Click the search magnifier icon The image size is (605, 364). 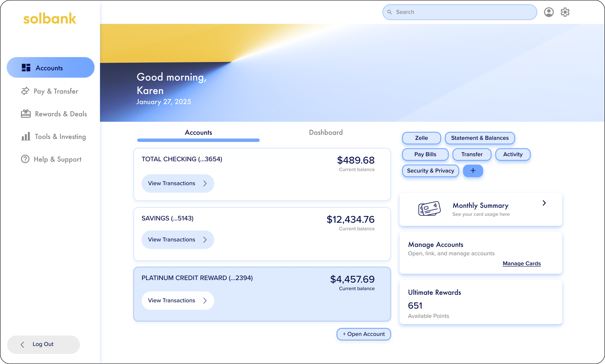pyautogui.click(x=390, y=12)
